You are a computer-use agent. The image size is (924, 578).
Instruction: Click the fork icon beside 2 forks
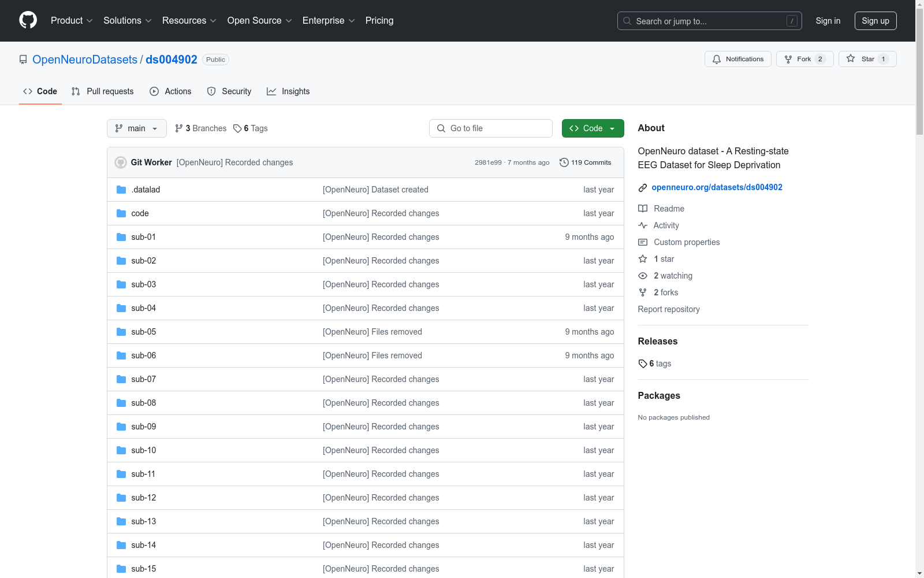coord(643,292)
